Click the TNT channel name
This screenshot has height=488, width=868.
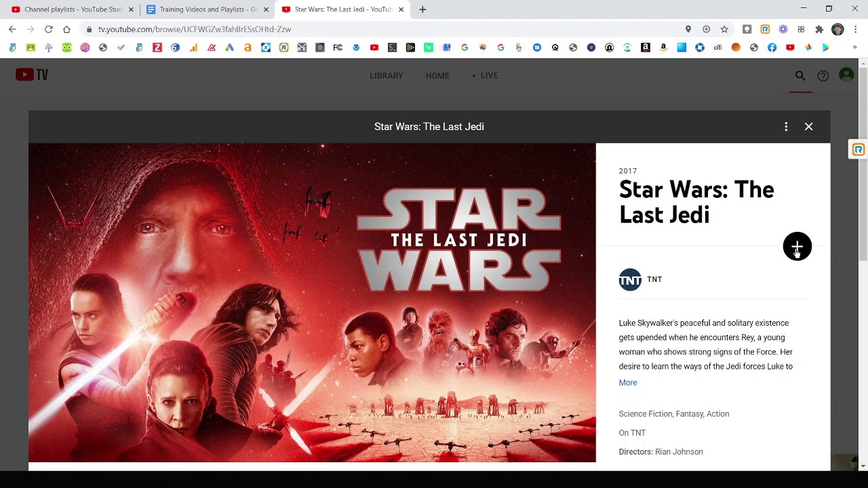654,279
